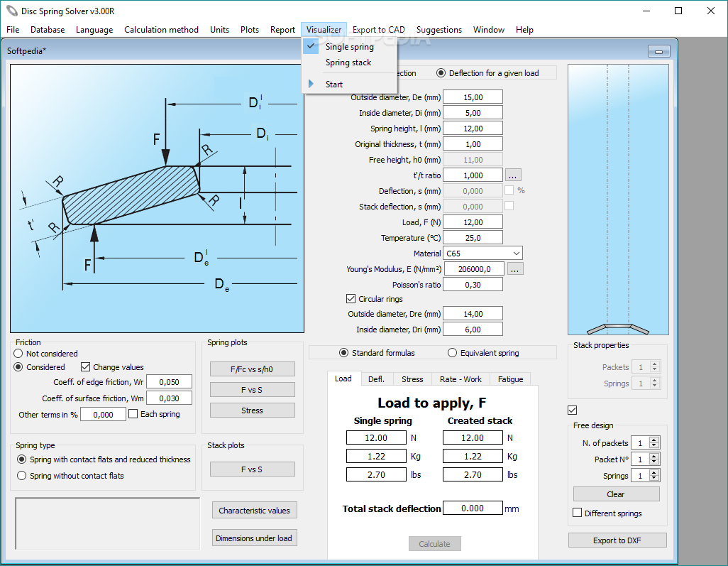Switch to the Load tab
This screenshot has width=728, height=566.
pyautogui.click(x=343, y=379)
